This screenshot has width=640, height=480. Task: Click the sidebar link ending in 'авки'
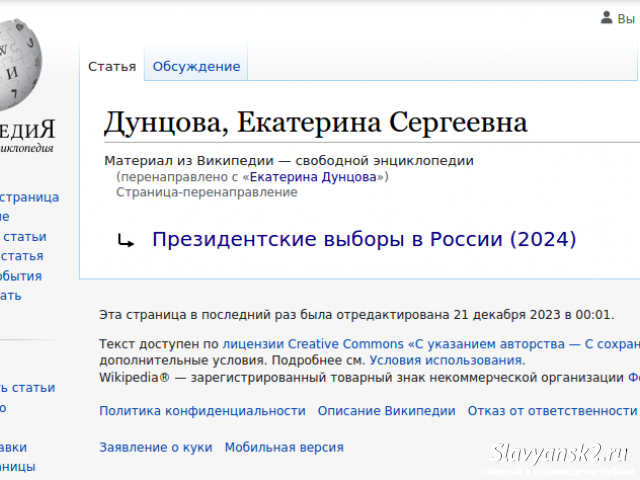(x=13, y=448)
